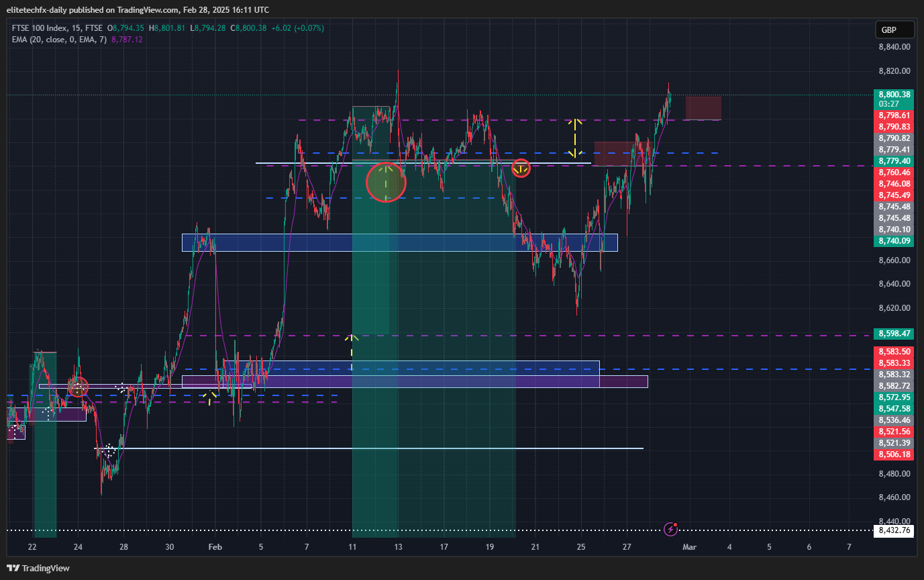Screen dimensions: 924x580
Task: Click the 8,640.00 price axis tick
Action: [x=894, y=284]
